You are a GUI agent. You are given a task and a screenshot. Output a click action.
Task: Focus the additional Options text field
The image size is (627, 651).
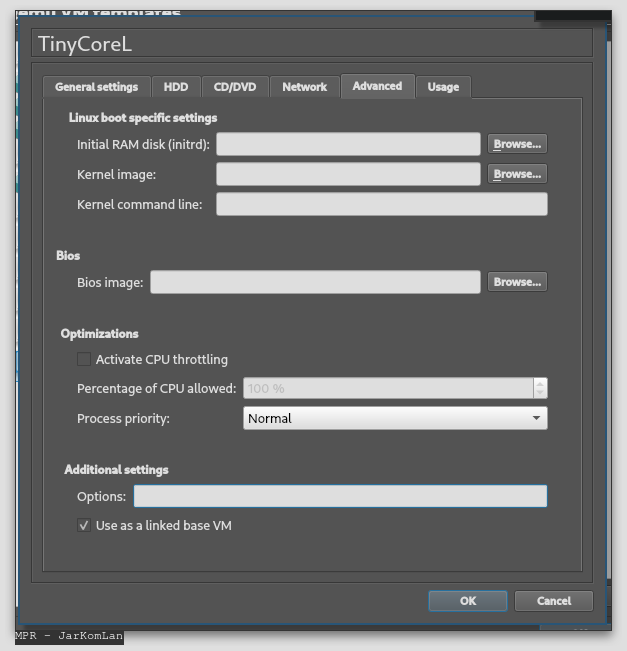[x=340, y=496]
